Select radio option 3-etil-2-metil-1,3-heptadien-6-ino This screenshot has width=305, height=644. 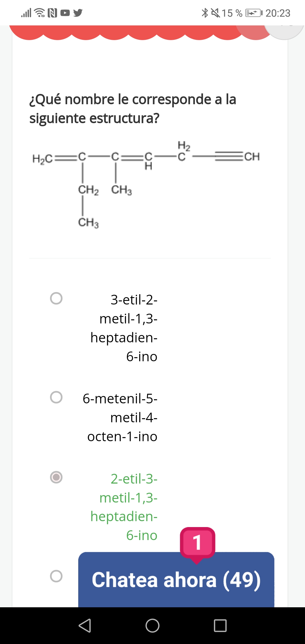56,298
